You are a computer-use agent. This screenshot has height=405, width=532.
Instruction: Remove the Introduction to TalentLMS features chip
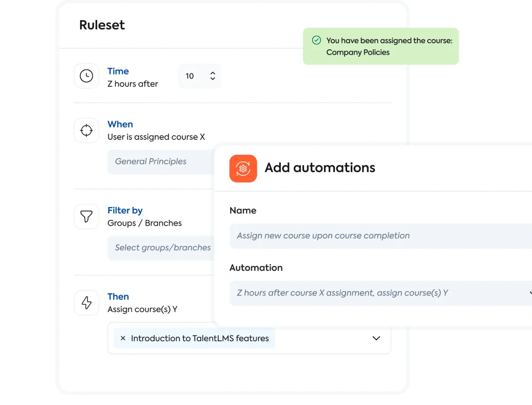point(123,338)
